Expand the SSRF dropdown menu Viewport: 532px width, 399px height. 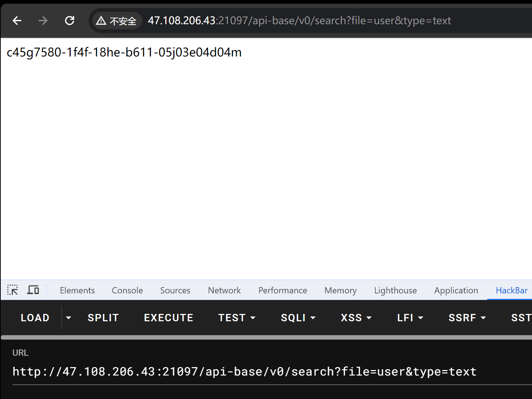(x=467, y=318)
